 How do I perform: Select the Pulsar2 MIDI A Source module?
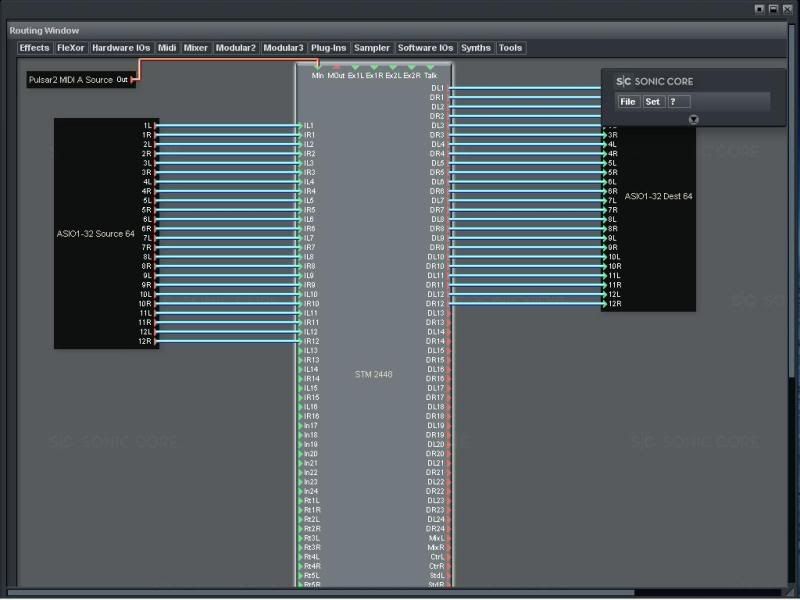pos(70,80)
